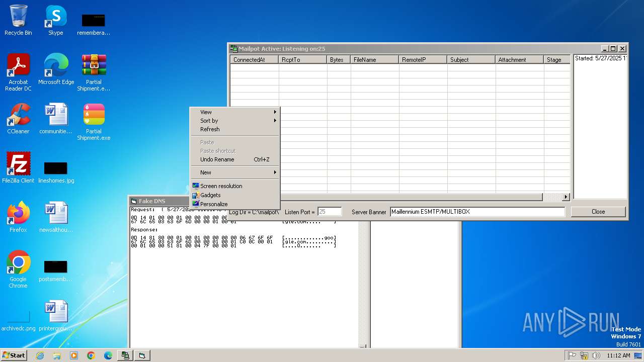644x362 pixels.
Task: Click the Stage column header
Action: (x=557, y=59)
